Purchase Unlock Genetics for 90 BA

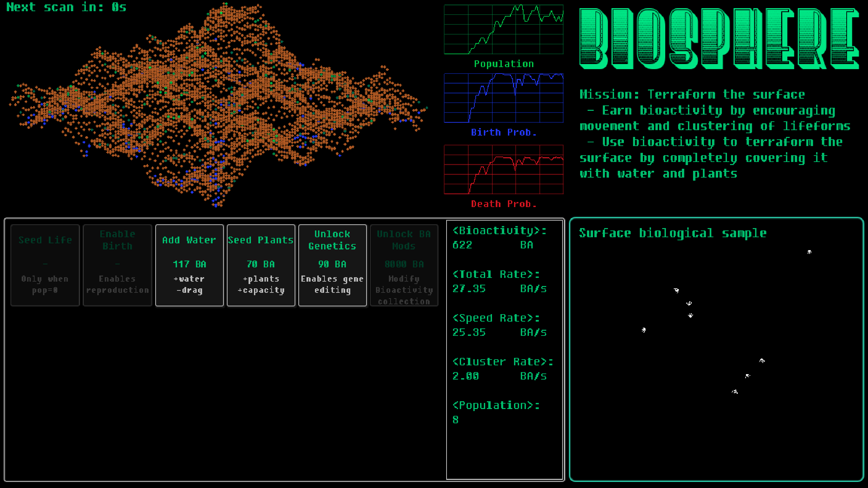[332, 265]
